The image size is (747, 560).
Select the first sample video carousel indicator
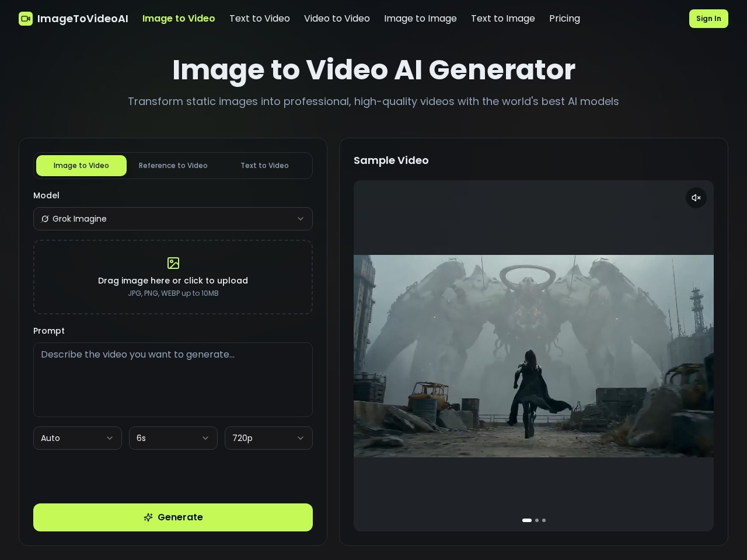click(x=527, y=520)
